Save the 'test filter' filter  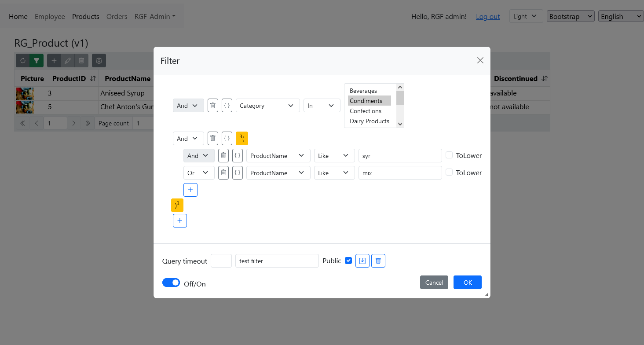[362, 261]
